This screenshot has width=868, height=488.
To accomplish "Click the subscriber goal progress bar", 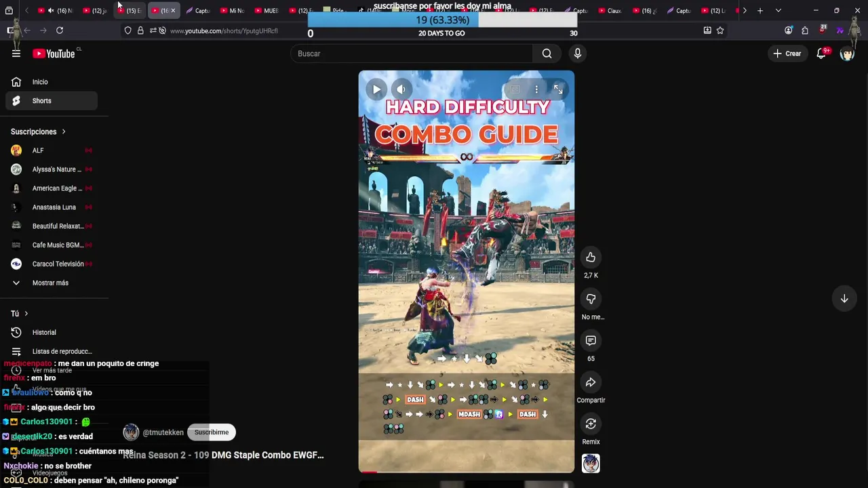I will (x=442, y=20).
